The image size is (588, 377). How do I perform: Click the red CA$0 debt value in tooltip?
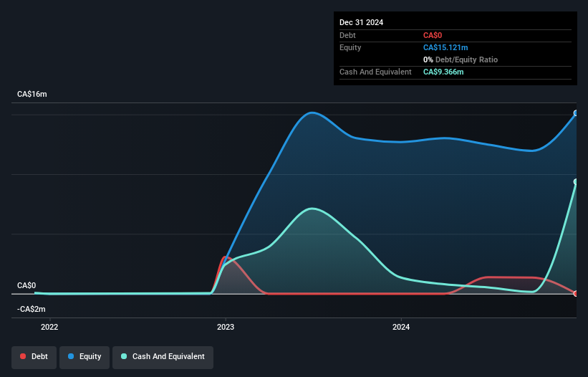pyautogui.click(x=433, y=35)
